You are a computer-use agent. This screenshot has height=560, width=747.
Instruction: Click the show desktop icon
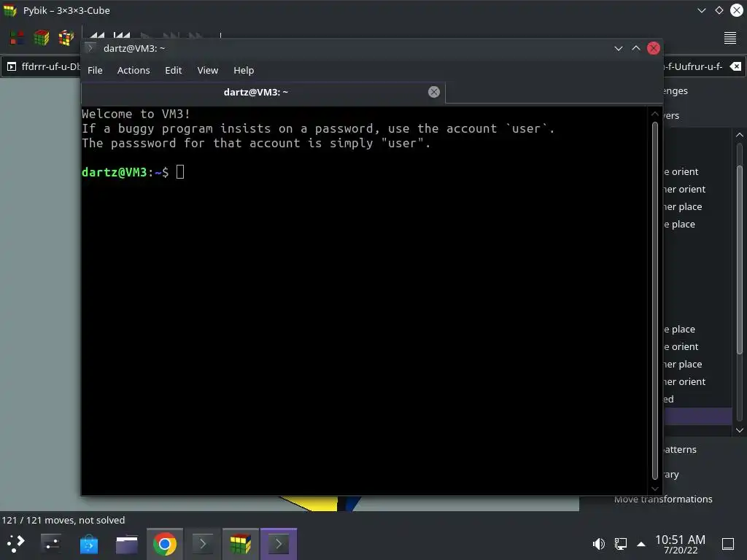pyautogui.click(x=728, y=544)
